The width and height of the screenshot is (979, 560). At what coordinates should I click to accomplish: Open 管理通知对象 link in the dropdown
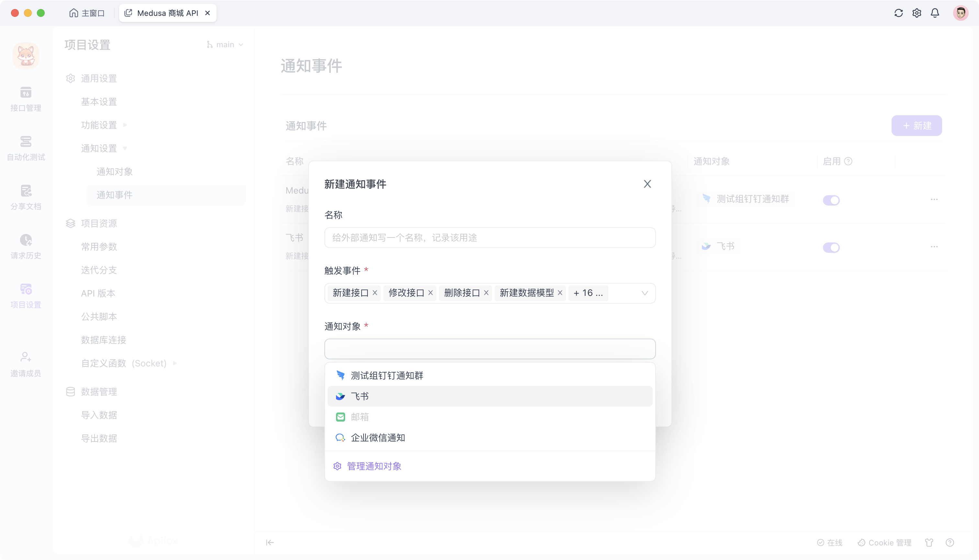pos(374,466)
